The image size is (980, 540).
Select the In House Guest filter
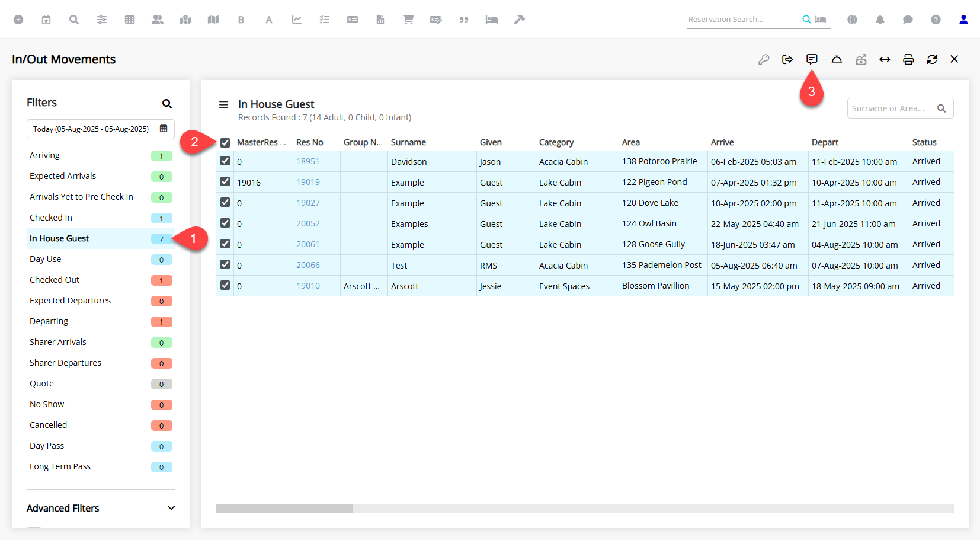(101, 238)
